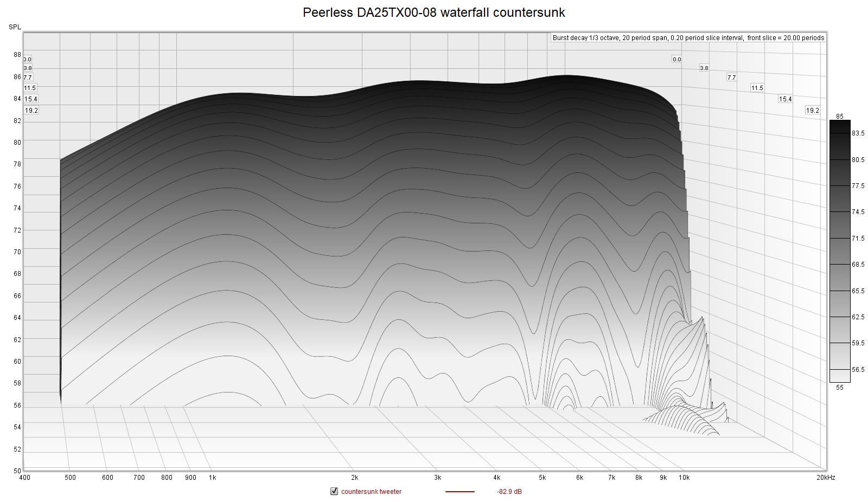Click the countersunk tweeter legend label
Image resolution: width=868 pixels, height=502 pixels.
point(372,492)
